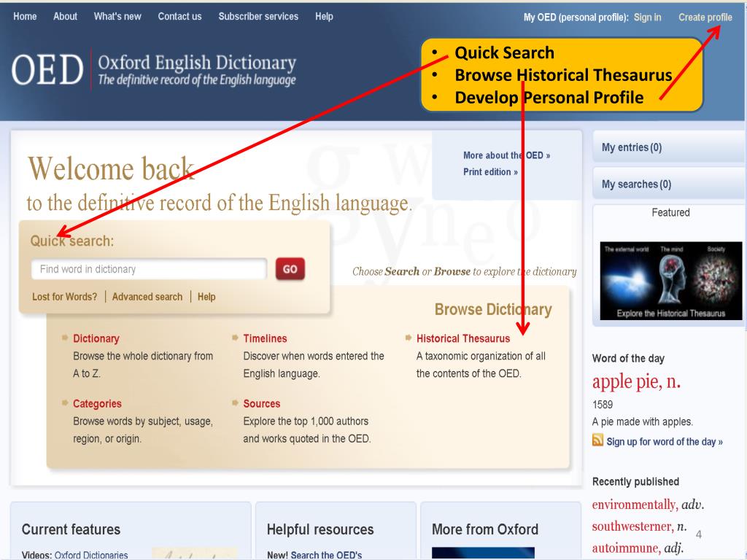Image resolution: width=747 pixels, height=560 pixels.
Task: Click the Helpful resources heading
Action: (320, 529)
